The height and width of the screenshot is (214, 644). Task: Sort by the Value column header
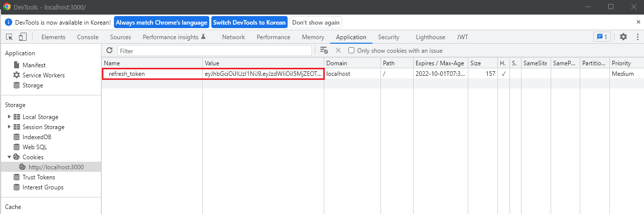[x=263, y=63]
